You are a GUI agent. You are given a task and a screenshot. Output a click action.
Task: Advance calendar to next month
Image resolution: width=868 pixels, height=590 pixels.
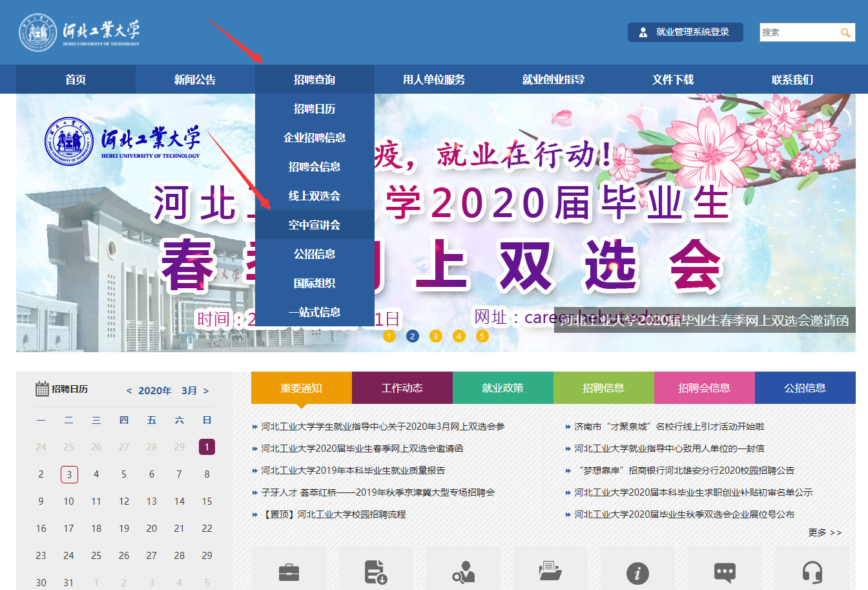click(x=206, y=391)
